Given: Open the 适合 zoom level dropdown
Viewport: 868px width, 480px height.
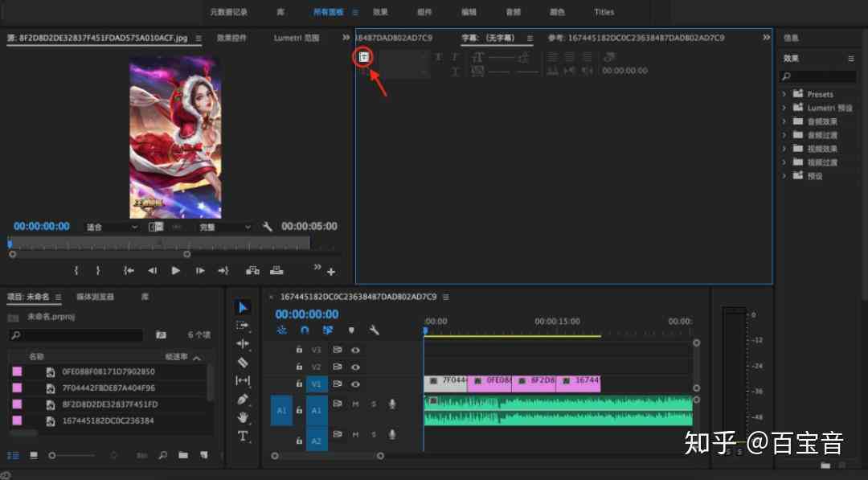Looking at the screenshot, I should click(111, 227).
